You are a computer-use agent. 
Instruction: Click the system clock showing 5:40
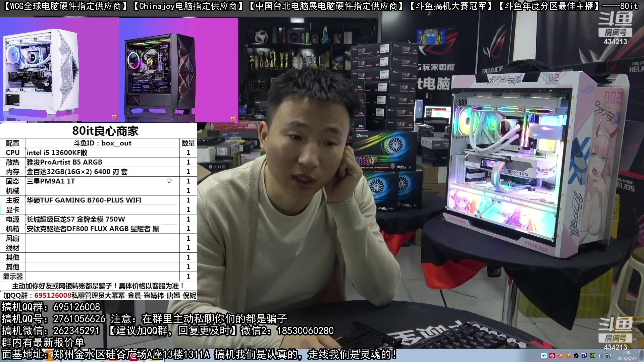626,355
